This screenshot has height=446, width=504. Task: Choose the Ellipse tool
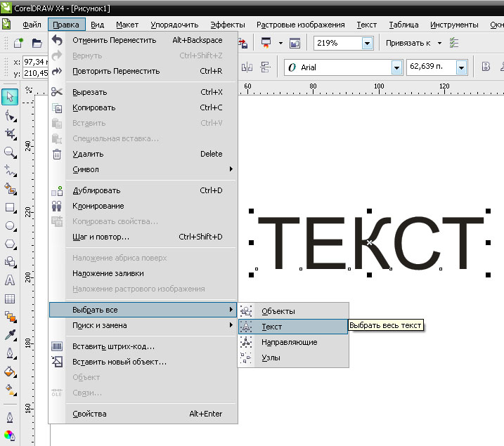click(10, 226)
